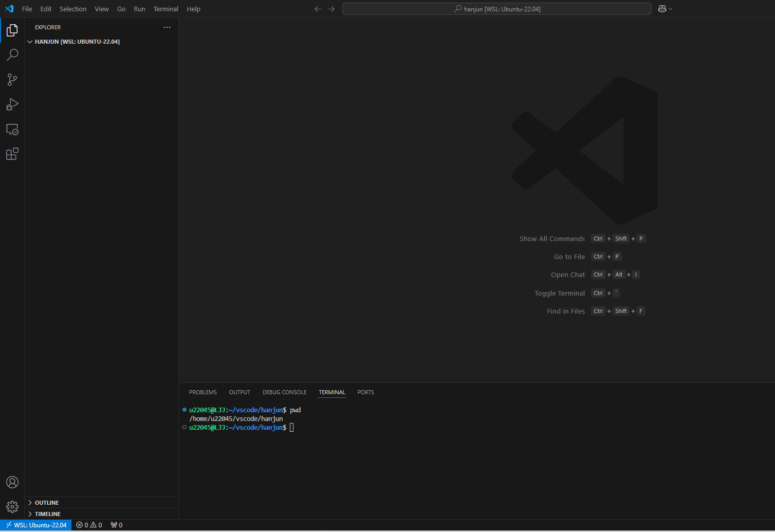Go back with the left arrow
This screenshot has height=532, width=775.
point(318,9)
